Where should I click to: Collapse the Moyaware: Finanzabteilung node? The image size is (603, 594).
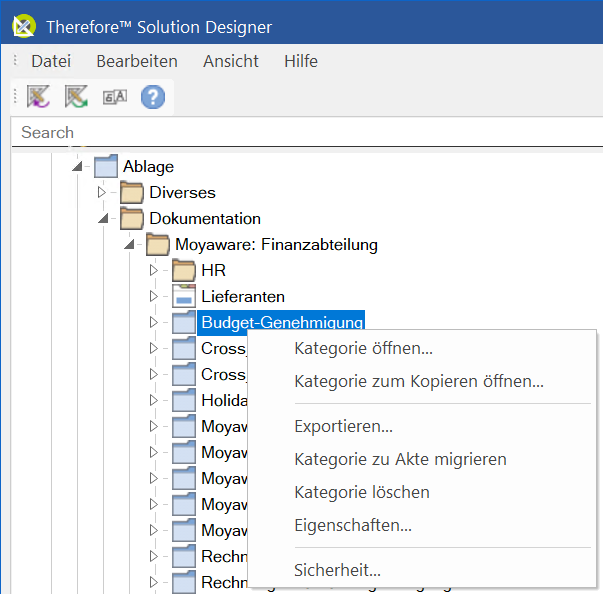[x=130, y=244]
